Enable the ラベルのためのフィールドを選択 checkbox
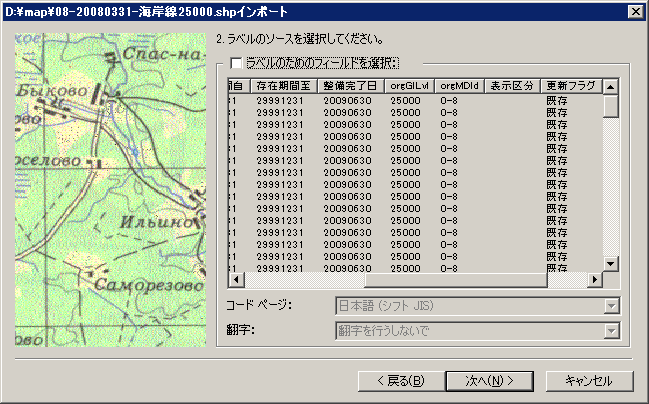This screenshot has height=404, width=649. point(236,63)
